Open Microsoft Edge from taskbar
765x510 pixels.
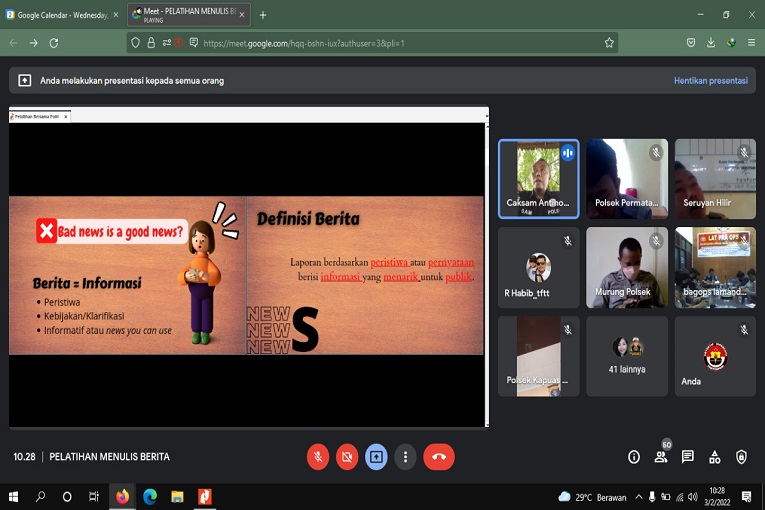coord(150,497)
